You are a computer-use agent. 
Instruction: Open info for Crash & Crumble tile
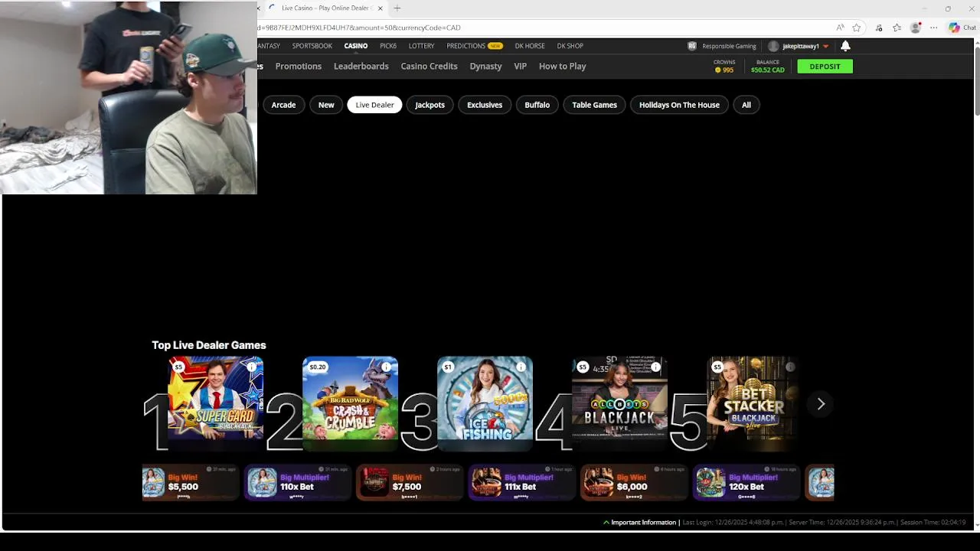386,367
